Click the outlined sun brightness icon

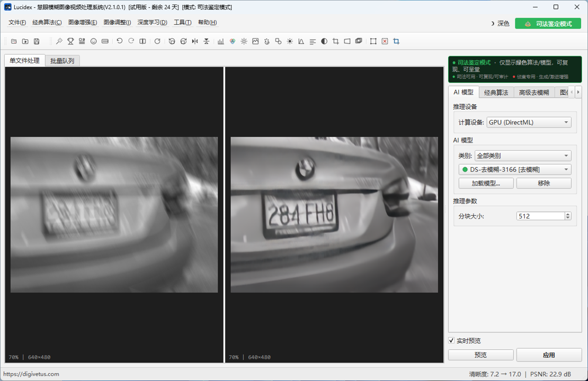[x=244, y=41]
